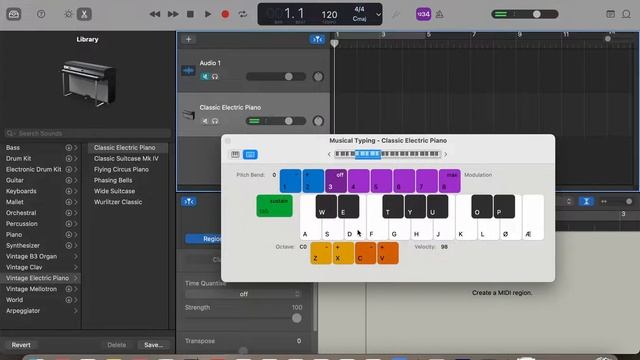This screenshot has height=360, width=640.
Task: Add a new track with plus button
Action: click(x=188, y=39)
